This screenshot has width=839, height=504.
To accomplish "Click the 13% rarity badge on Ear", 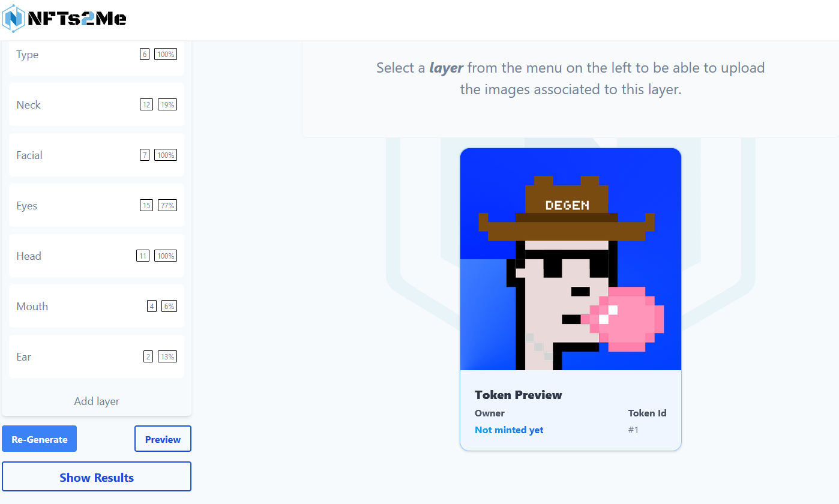I will point(167,357).
